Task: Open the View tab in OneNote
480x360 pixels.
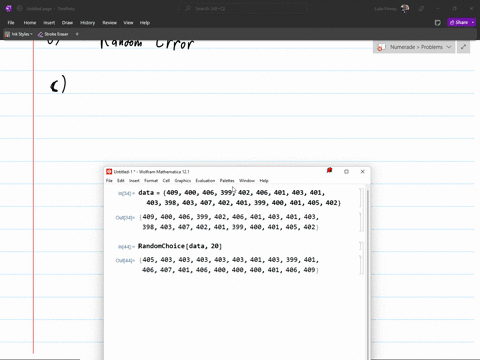Action: tap(128, 23)
